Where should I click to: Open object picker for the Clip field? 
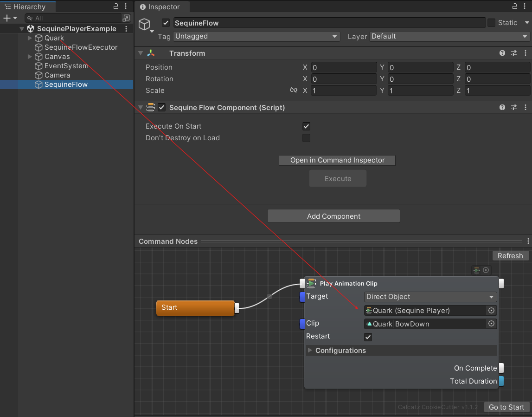[492, 324]
